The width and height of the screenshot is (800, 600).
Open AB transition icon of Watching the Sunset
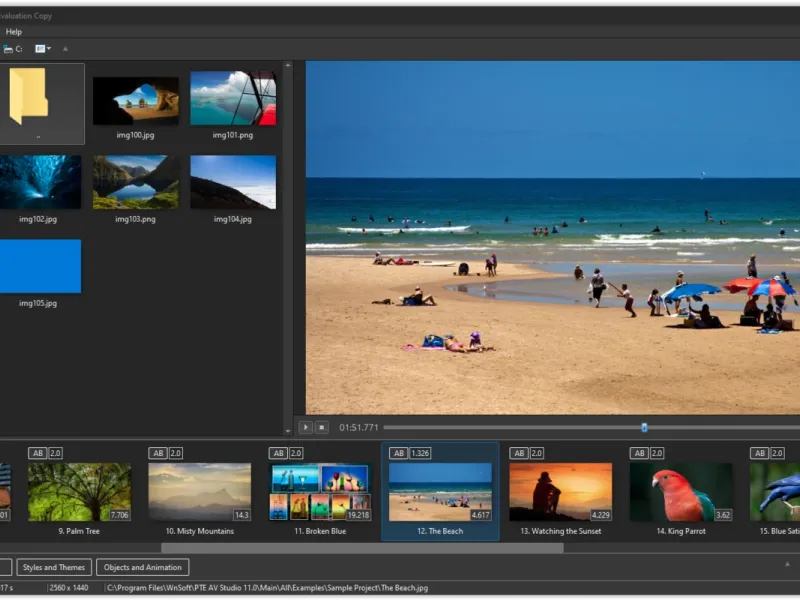pos(519,453)
